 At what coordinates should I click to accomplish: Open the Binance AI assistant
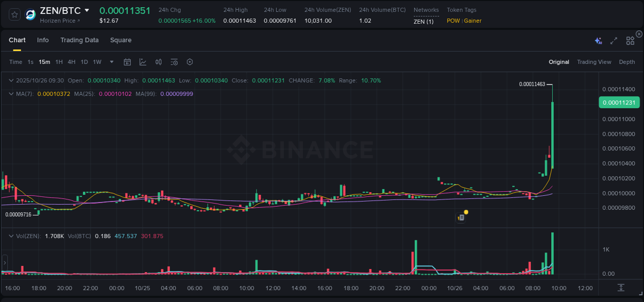pos(598,40)
